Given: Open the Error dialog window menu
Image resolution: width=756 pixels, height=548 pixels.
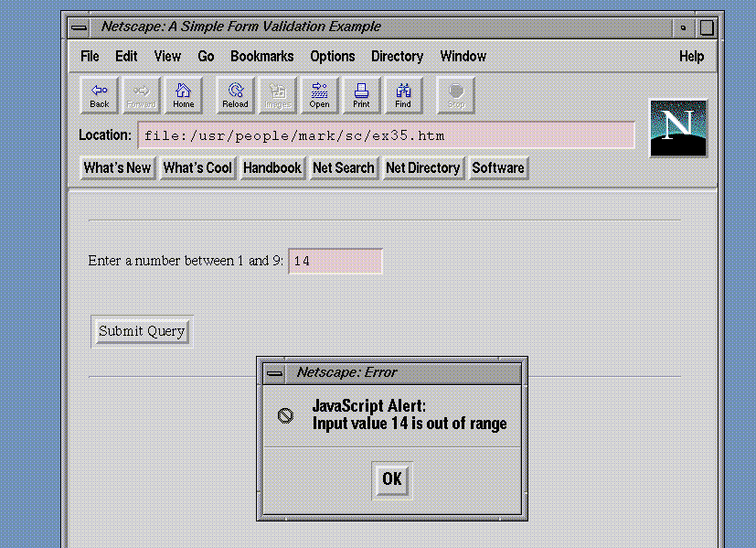Looking at the screenshot, I should point(273,373).
